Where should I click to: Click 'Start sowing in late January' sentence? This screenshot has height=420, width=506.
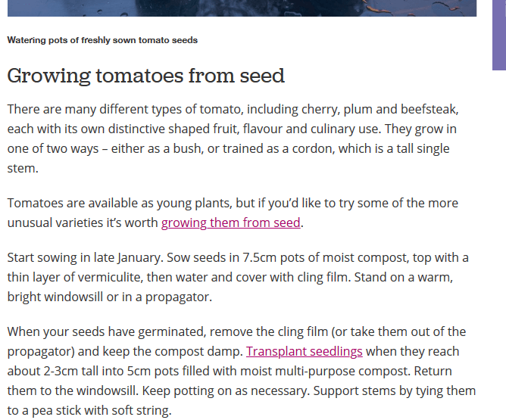tap(86, 258)
